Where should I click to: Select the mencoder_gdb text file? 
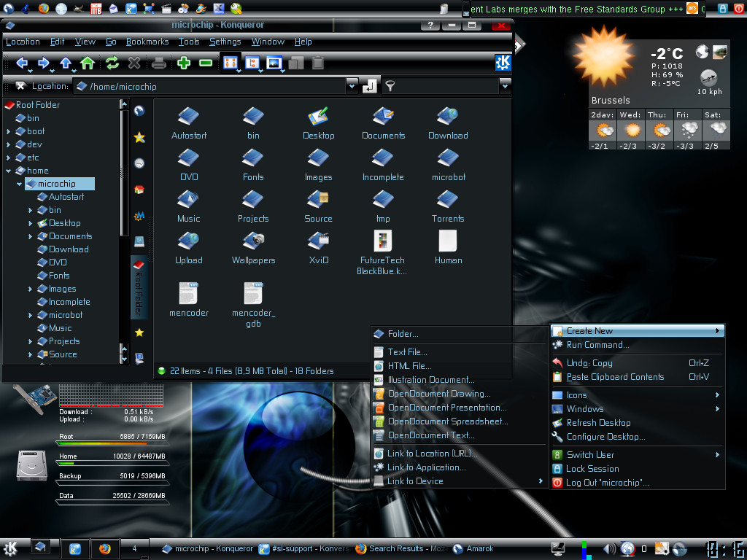(x=253, y=305)
